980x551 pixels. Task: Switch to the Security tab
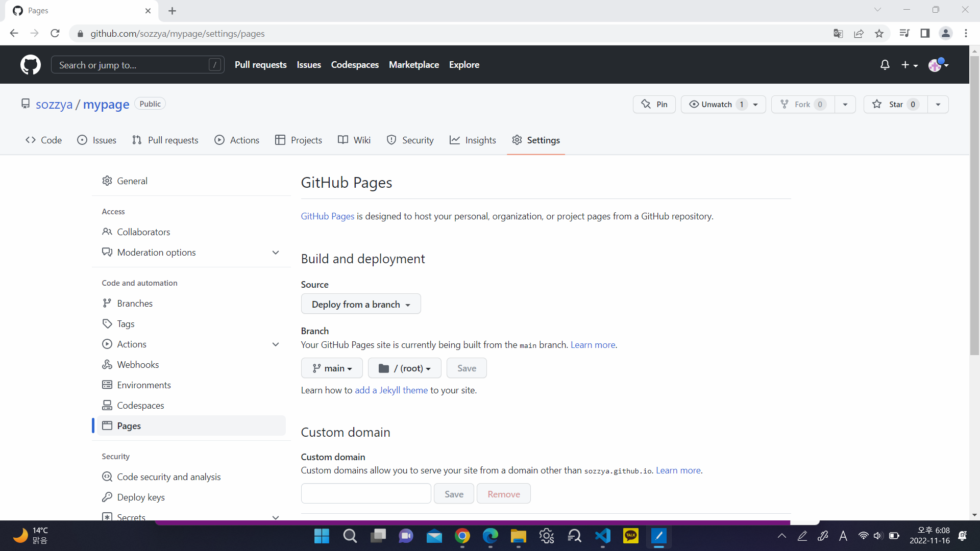pyautogui.click(x=410, y=140)
